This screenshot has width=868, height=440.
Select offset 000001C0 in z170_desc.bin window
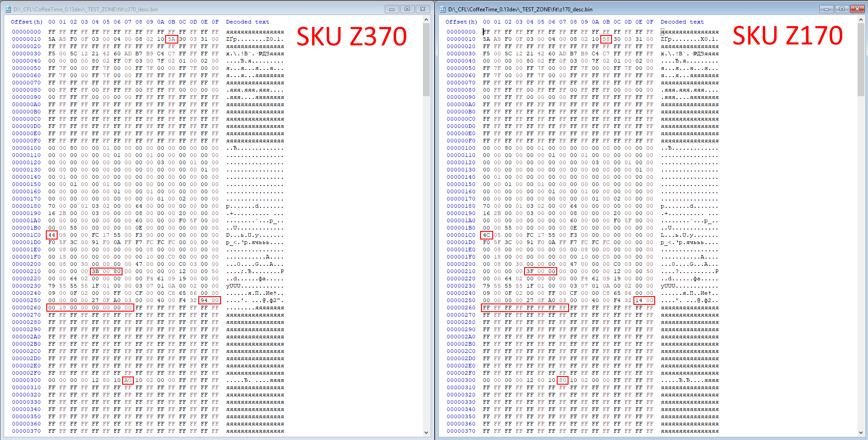coord(461,235)
